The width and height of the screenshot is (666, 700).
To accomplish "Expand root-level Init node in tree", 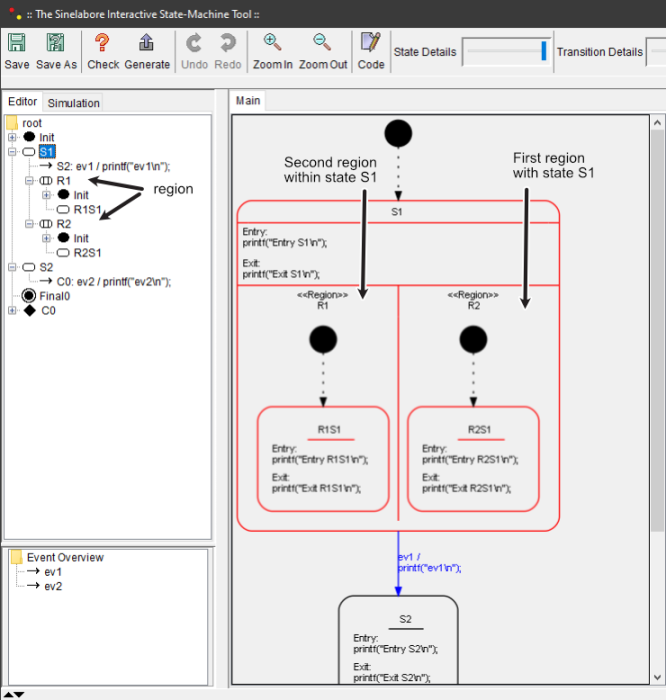I will (x=13, y=137).
